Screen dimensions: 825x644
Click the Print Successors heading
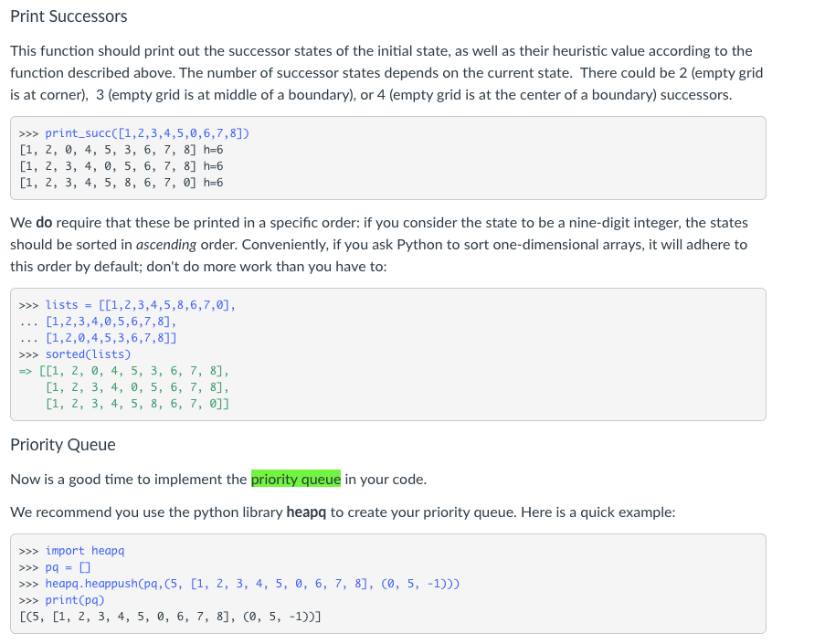click(69, 16)
